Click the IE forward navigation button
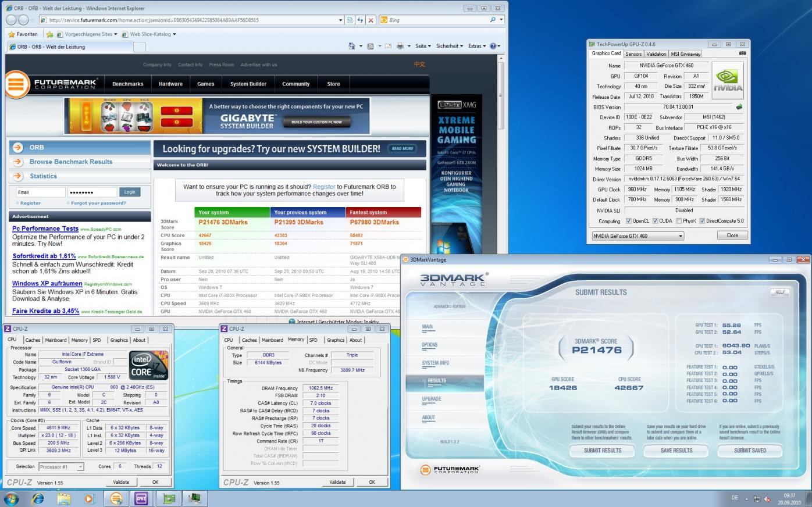 click(24, 20)
